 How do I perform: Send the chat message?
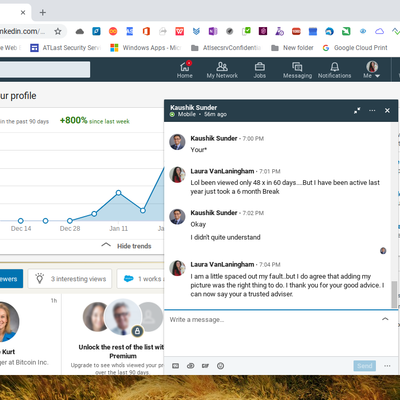pos(365,366)
